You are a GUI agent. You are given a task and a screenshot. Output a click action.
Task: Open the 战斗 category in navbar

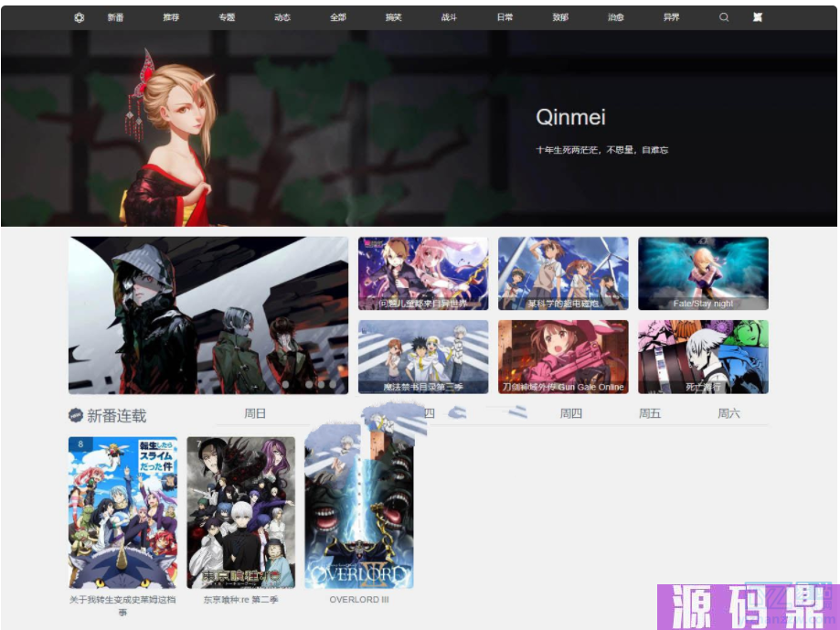(x=450, y=17)
